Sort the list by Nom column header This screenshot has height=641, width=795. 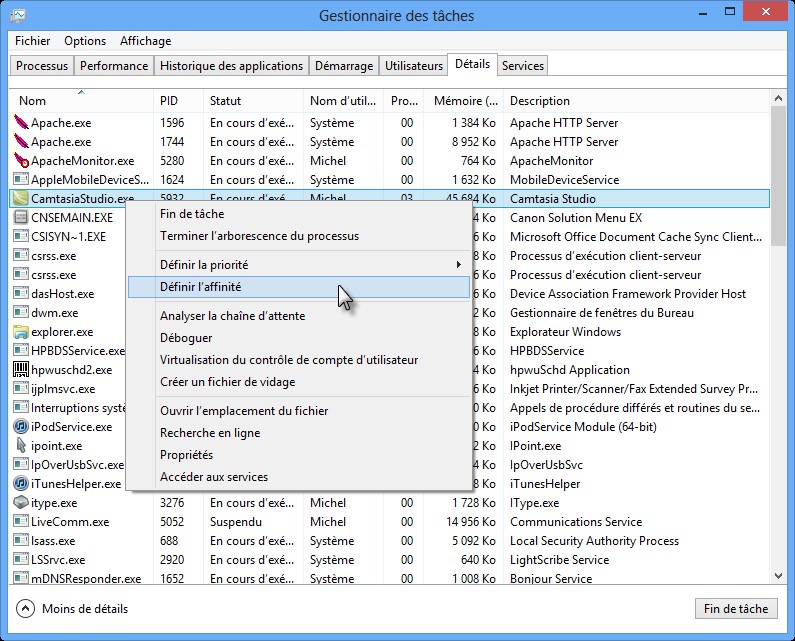33,101
